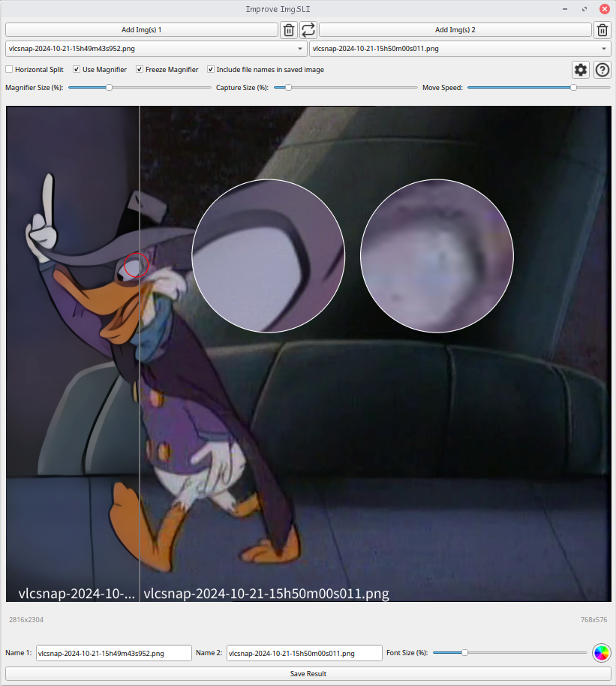
Task: Open image 1 file dropdown
Action: [156, 49]
